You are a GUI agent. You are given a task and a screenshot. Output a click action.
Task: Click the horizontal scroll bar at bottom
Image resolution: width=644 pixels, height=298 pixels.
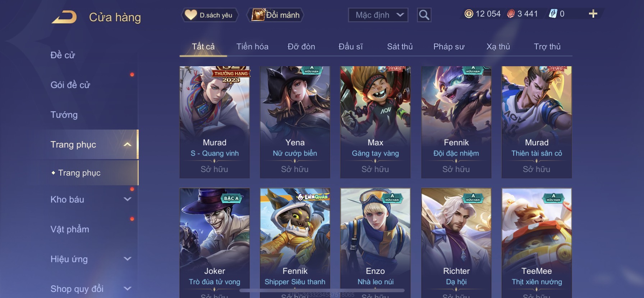point(322,290)
